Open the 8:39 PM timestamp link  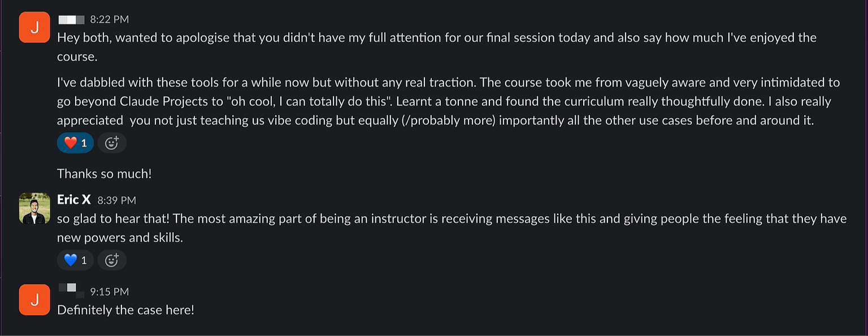pyautogui.click(x=116, y=200)
